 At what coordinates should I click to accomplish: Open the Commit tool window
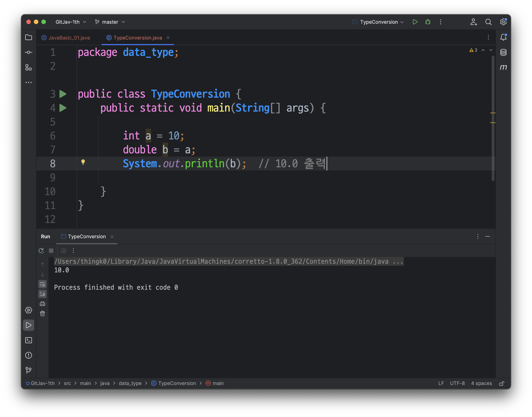pyautogui.click(x=29, y=53)
